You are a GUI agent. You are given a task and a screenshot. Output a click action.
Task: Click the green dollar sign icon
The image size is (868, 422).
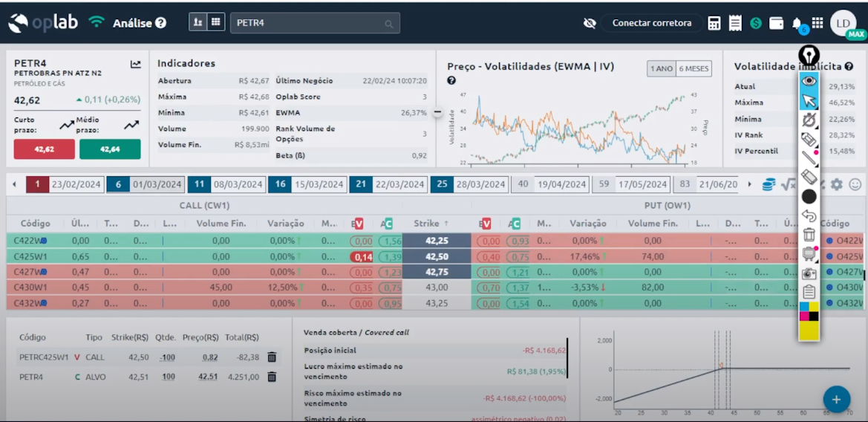tap(756, 23)
